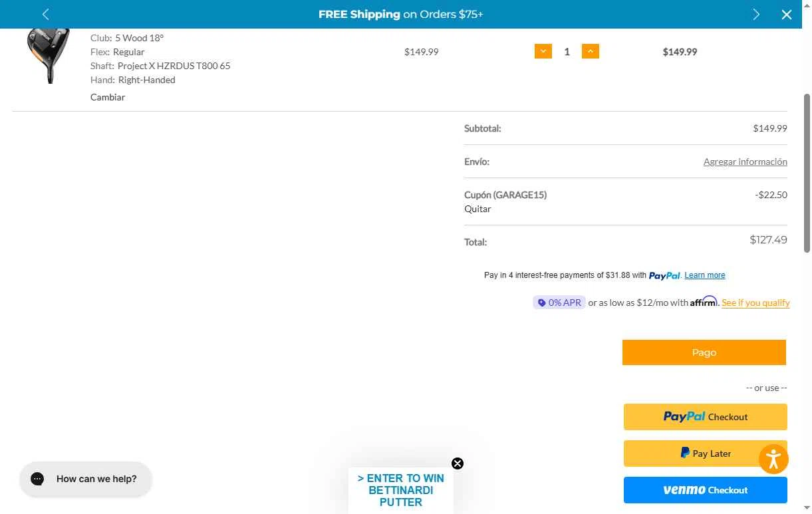The image size is (812, 514).
Task: Increase the 5 Wood quantity
Action: 591,51
